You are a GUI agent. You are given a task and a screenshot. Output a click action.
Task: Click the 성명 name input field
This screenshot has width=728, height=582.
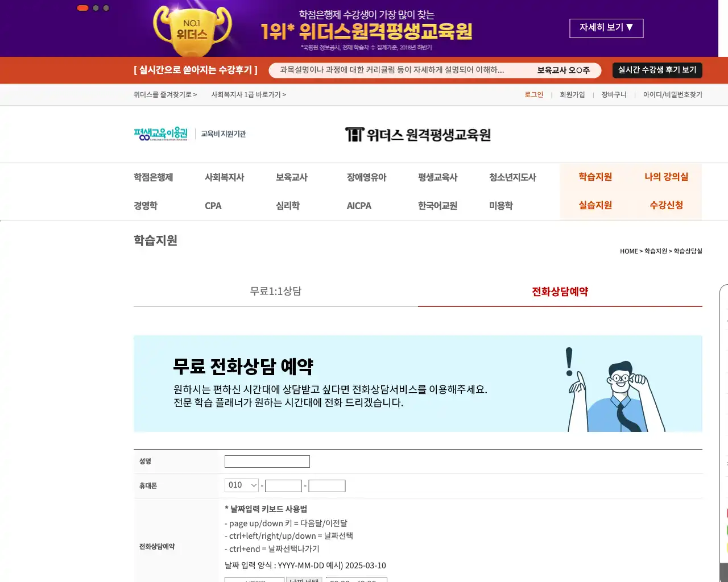(267, 461)
